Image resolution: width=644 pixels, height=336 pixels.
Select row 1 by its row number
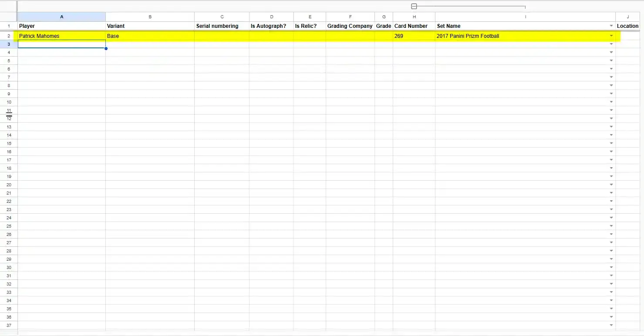tap(9, 26)
